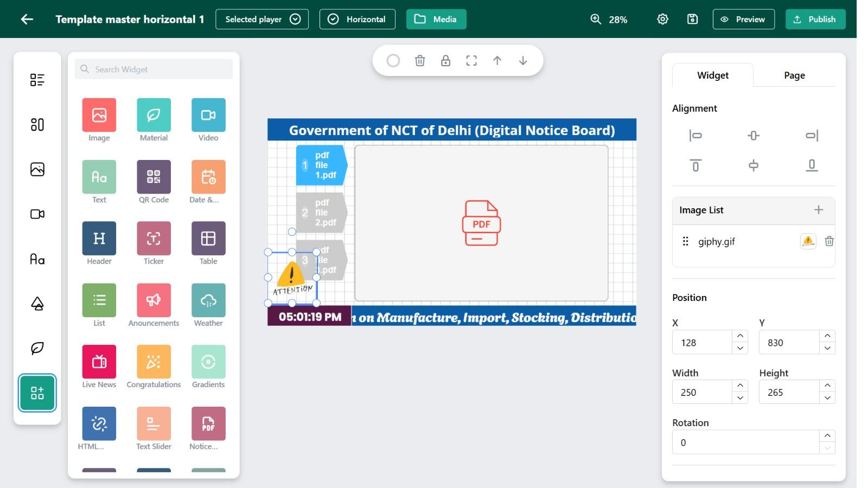Switch to the Page tab

pyautogui.click(x=794, y=75)
